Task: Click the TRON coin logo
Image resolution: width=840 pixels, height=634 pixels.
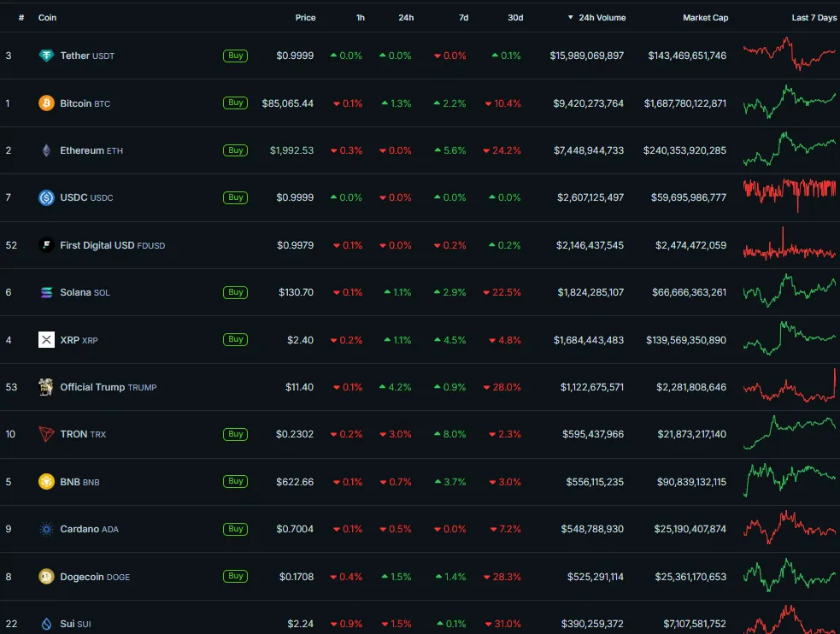Action: pyautogui.click(x=47, y=434)
